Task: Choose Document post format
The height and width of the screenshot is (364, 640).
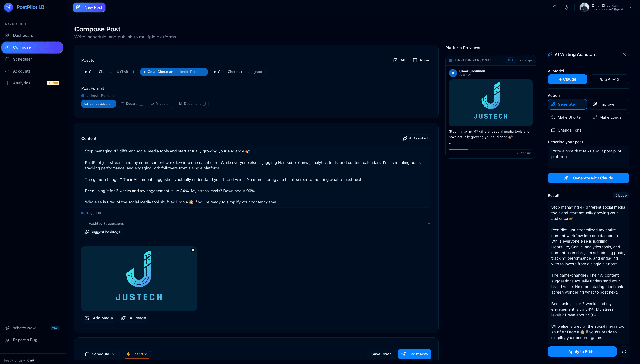Action: coord(192,104)
